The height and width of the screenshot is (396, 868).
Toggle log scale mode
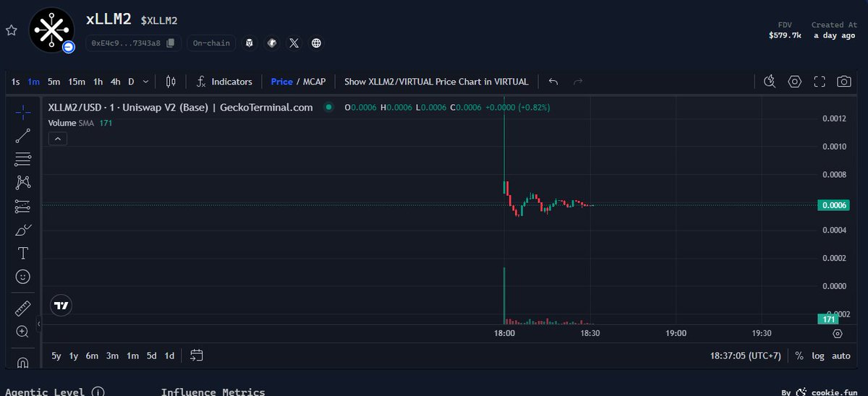point(818,356)
